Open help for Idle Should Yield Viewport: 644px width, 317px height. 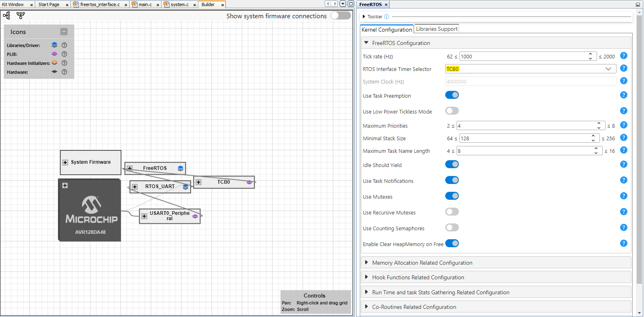(624, 164)
